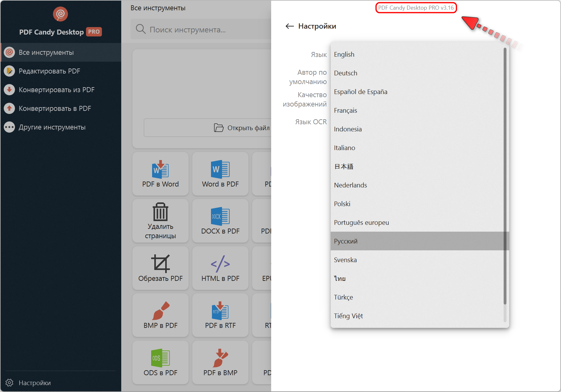The height and width of the screenshot is (392, 561).
Task: Select the Thai ไทย language option
Action: [417, 278]
